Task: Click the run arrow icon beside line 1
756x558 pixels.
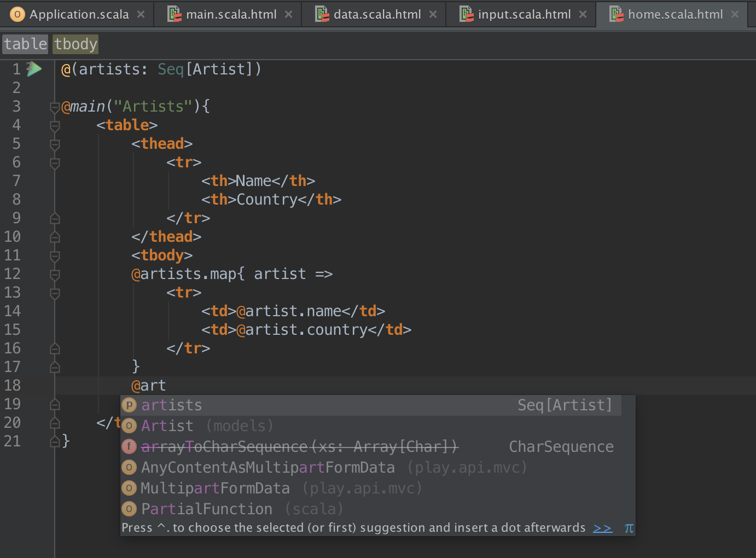Action: click(35, 69)
